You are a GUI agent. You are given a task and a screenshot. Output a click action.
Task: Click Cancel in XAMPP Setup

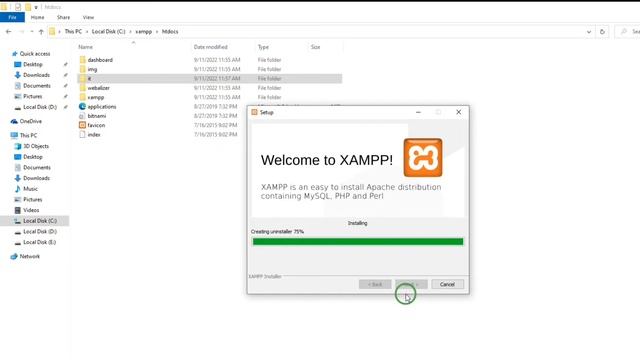tap(447, 284)
